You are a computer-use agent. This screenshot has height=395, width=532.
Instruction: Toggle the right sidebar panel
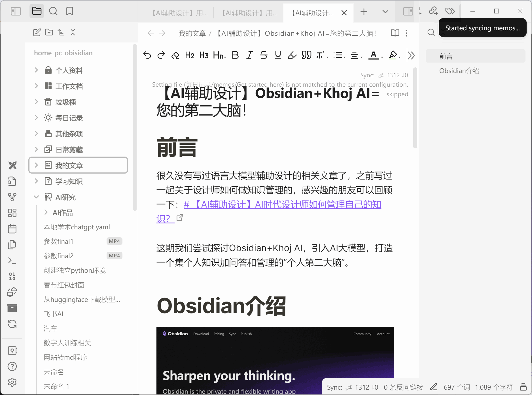(x=408, y=11)
